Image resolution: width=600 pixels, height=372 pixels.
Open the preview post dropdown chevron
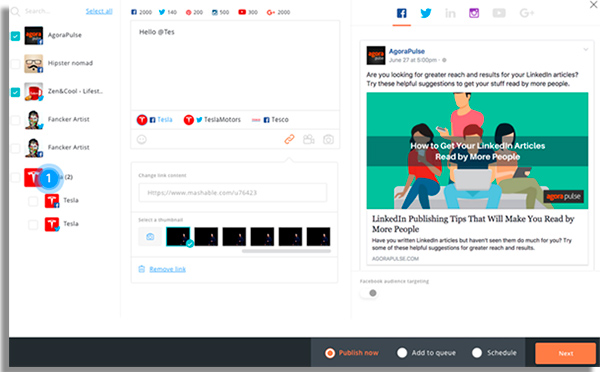(585, 49)
